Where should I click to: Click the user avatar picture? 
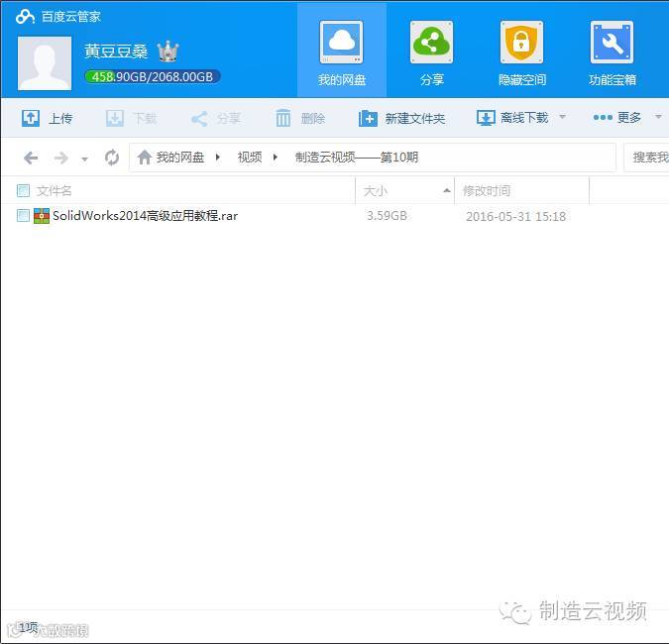(45, 63)
